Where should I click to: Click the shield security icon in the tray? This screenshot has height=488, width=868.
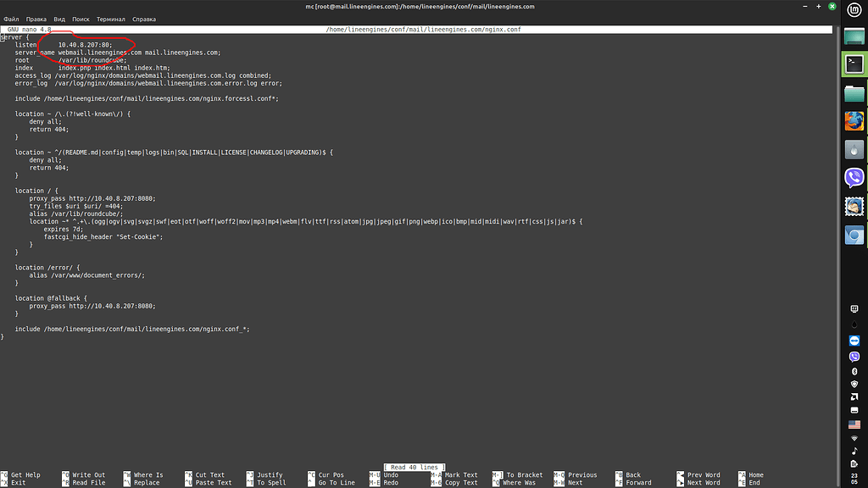854,385
